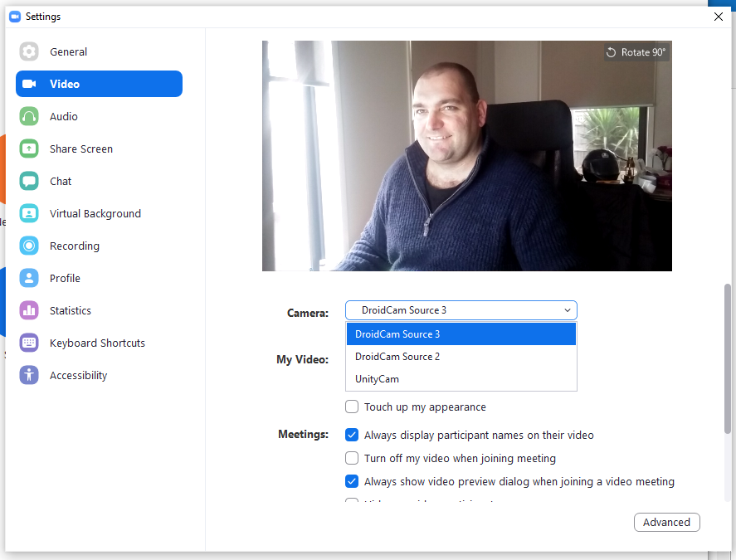
Task: Click the Camera: label text
Action: click(x=308, y=313)
